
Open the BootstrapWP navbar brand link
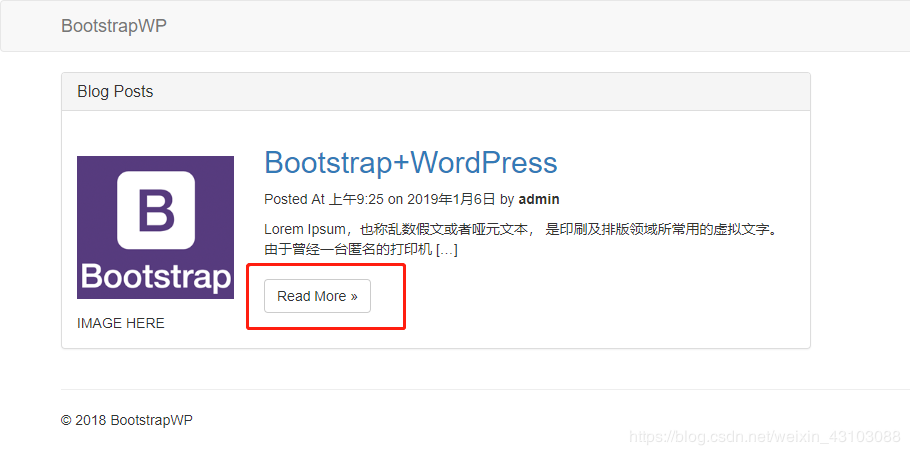pyautogui.click(x=114, y=26)
